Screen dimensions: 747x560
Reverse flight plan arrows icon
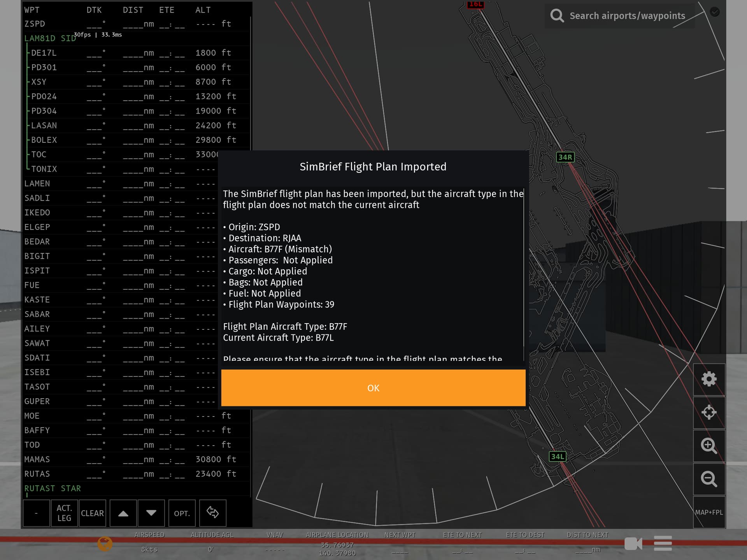[212, 513]
